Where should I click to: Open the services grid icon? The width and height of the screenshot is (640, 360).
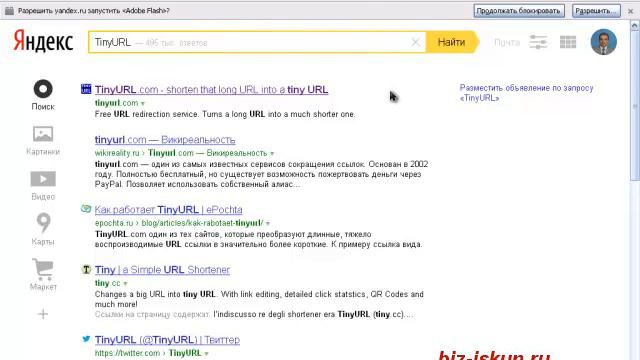568,42
